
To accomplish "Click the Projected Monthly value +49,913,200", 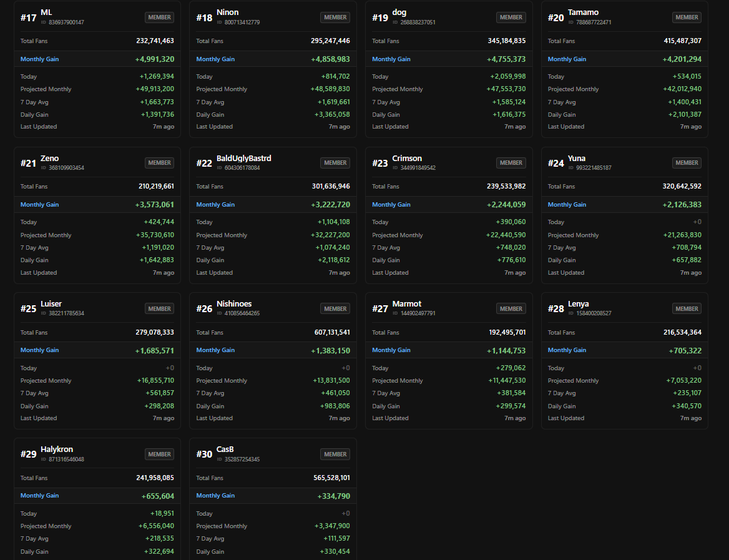I will tap(155, 89).
